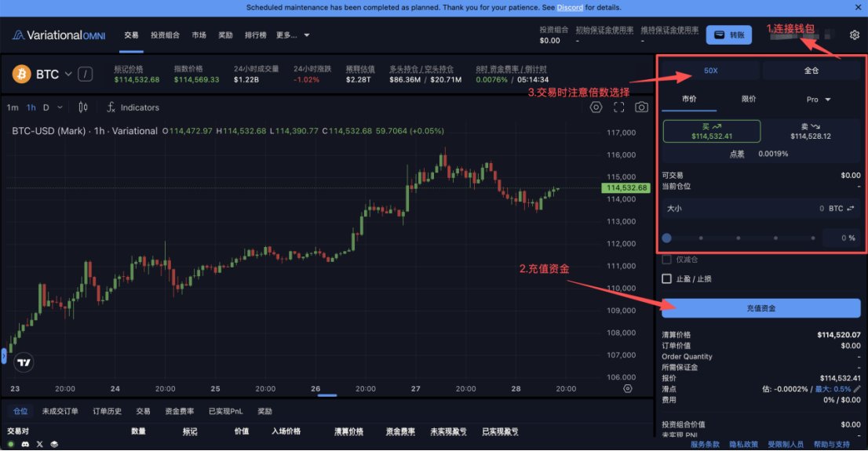This screenshot has height=451, width=868.
Task: Select the 未成交订单 open orders tab
Action: click(60, 411)
